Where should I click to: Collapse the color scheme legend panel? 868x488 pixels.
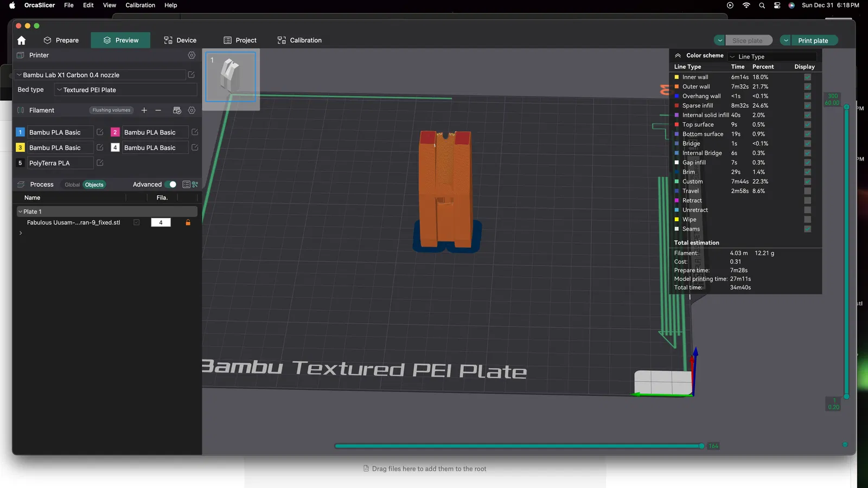click(678, 55)
